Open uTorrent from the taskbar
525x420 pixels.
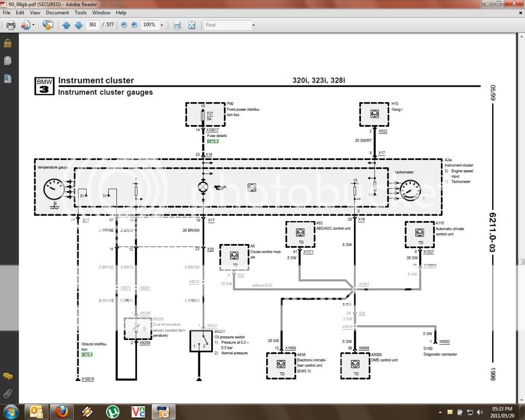(x=112, y=412)
